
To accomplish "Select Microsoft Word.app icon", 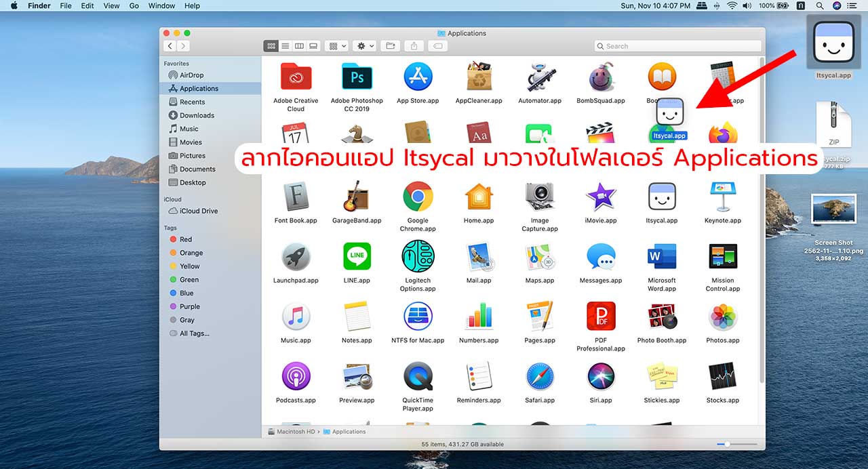I will click(x=662, y=257).
